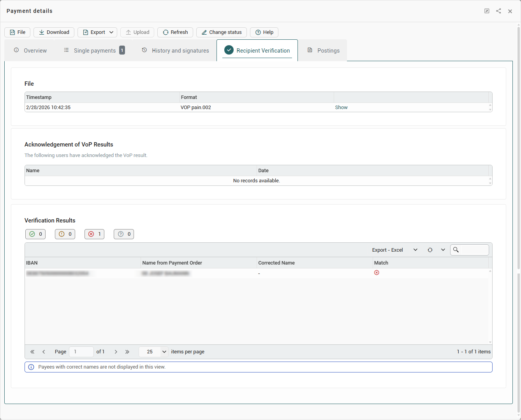This screenshot has height=420, width=521.
Task: Select the Recipient Verification tab
Action: tap(257, 51)
